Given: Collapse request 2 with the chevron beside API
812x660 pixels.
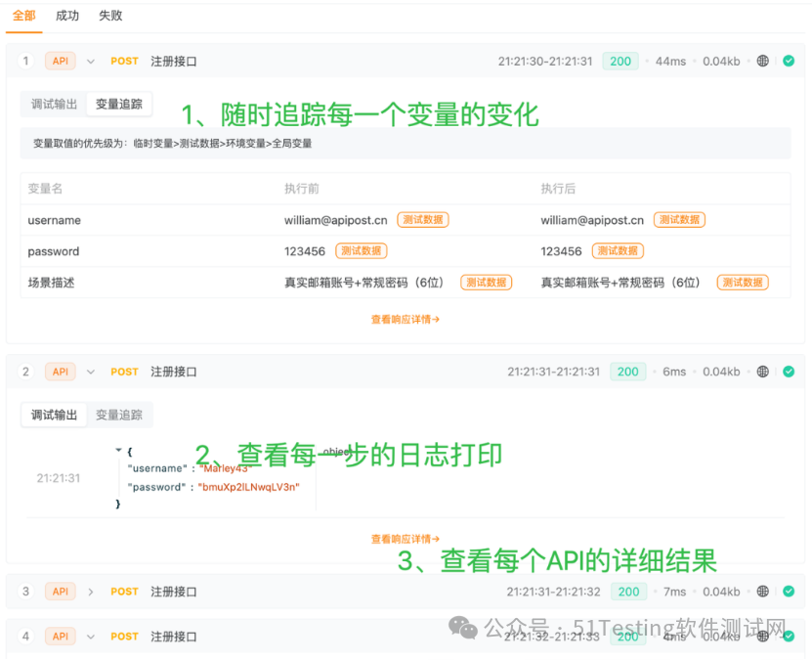Looking at the screenshot, I should pos(90,372).
